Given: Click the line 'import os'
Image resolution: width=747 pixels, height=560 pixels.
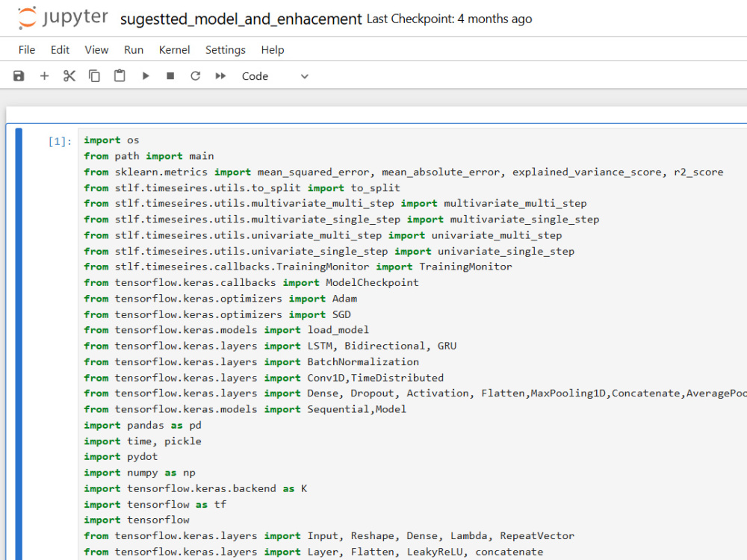Looking at the screenshot, I should coord(111,140).
